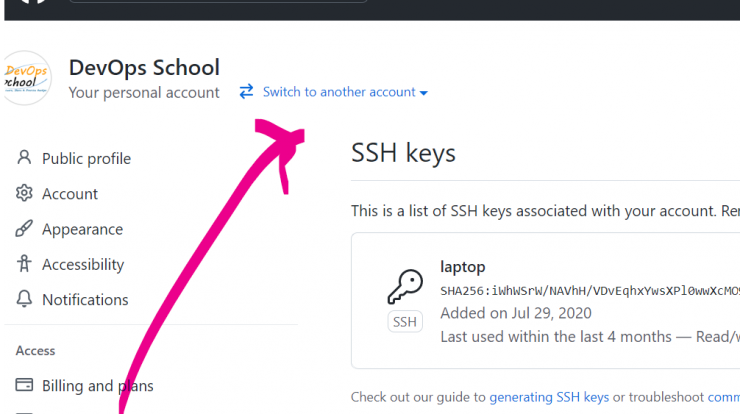
Task: Select Appearance in the sidebar
Action: [83, 229]
